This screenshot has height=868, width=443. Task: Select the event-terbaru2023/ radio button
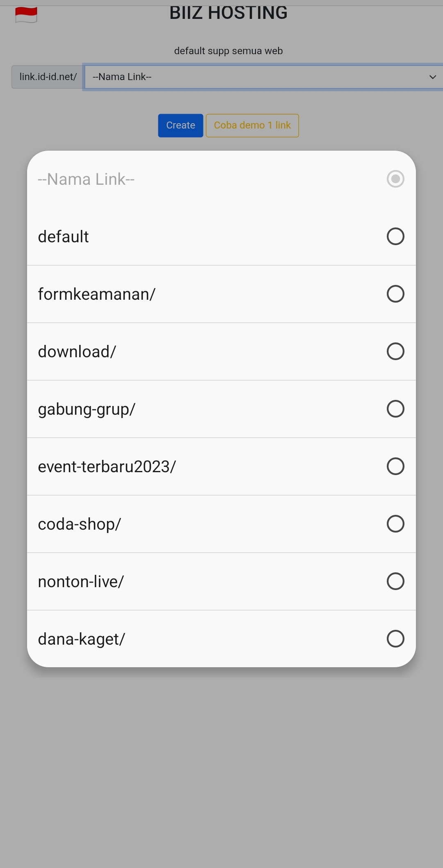point(395,466)
